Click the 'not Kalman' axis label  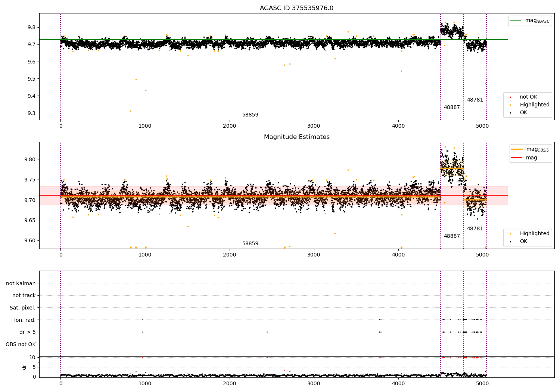[x=21, y=283]
